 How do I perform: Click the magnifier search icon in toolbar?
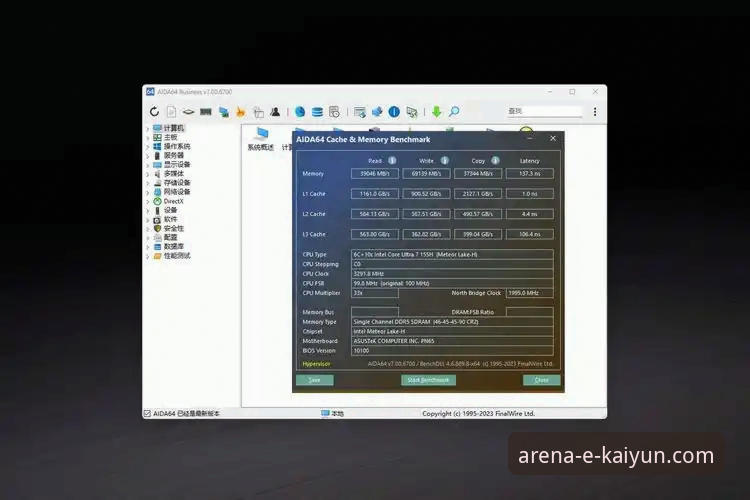[454, 112]
